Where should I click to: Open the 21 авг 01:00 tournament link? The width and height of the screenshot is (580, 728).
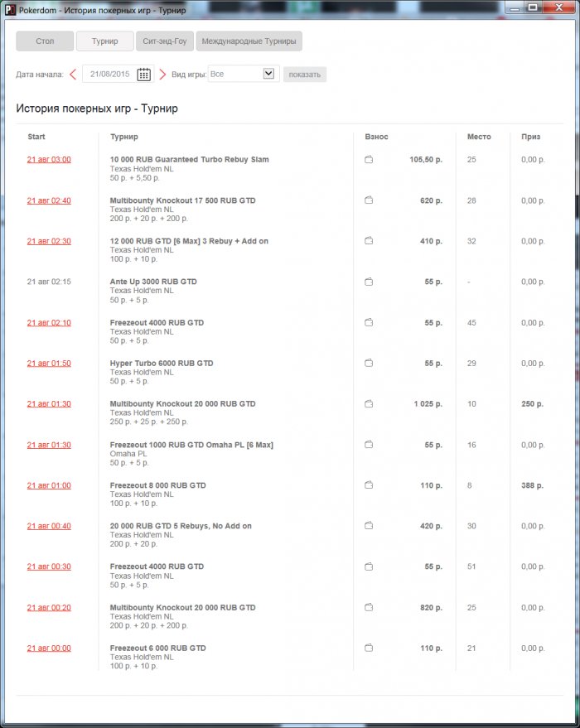click(x=49, y=485)
